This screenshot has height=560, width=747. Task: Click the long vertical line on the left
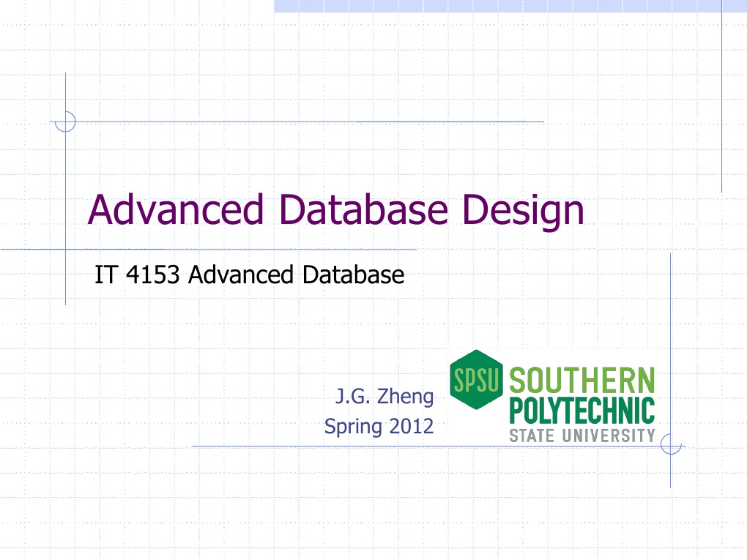click(66, 190)
